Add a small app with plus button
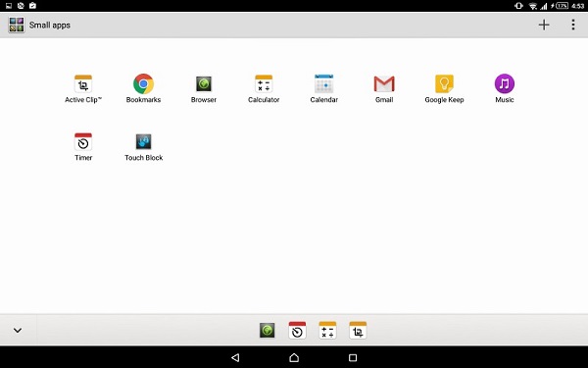The height and width of the screenshot is (368, 588). pos(544,25)
